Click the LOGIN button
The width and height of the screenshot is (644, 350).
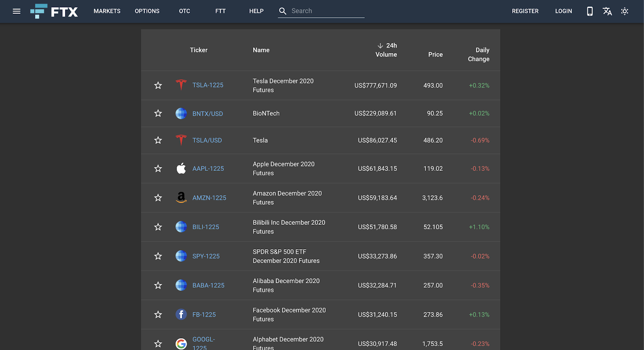563,11
